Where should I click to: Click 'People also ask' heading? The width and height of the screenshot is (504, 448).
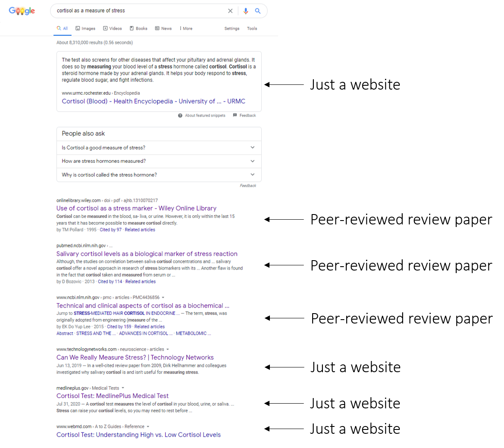click(83, 134)
